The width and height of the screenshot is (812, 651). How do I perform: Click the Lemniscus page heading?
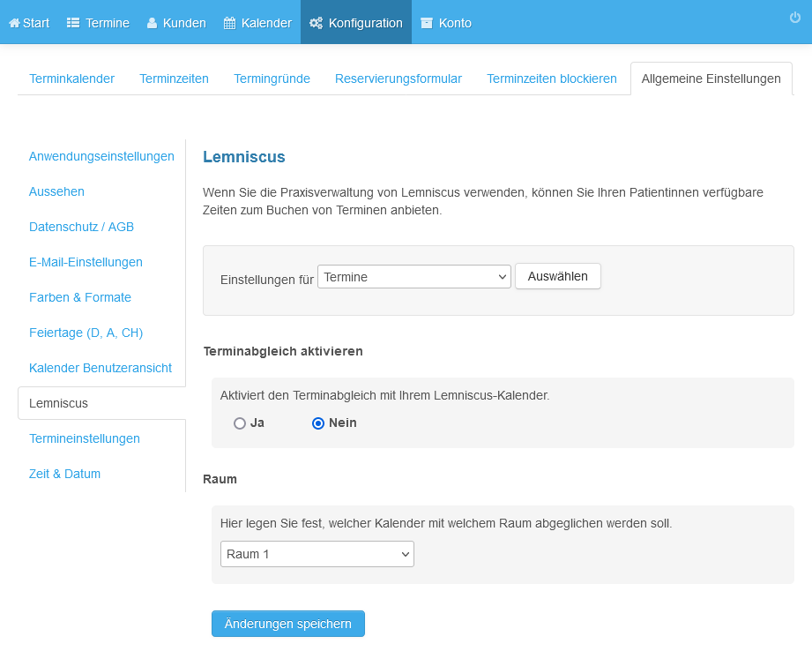coord(244,156)
